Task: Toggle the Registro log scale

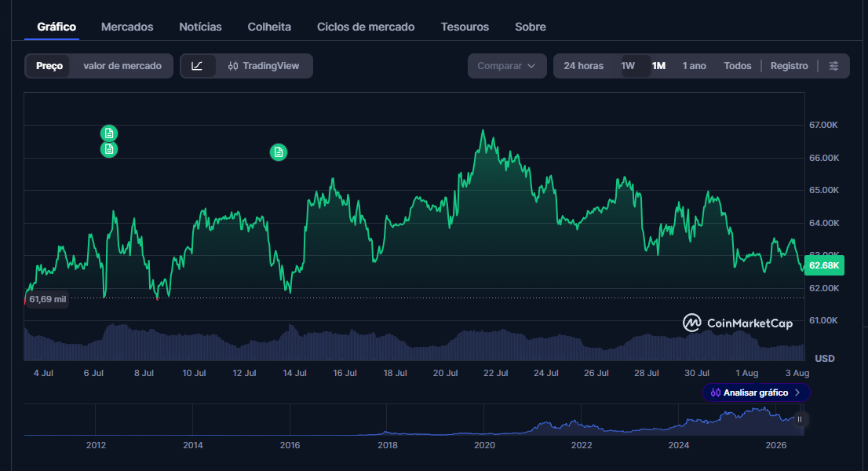Action: coord(790,66)
